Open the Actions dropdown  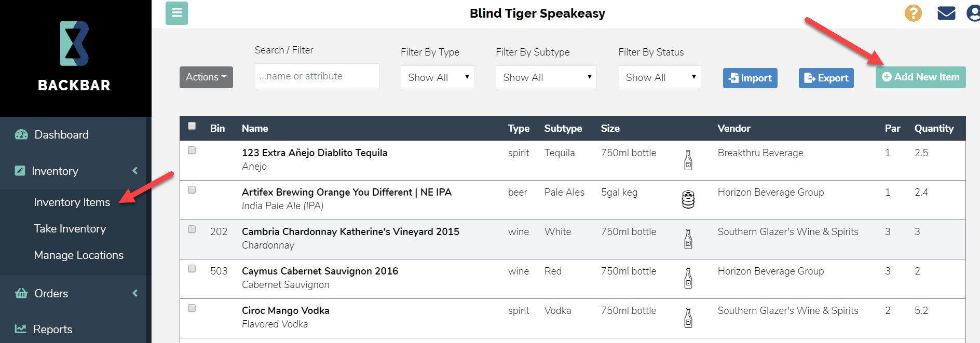coord(206,77)
